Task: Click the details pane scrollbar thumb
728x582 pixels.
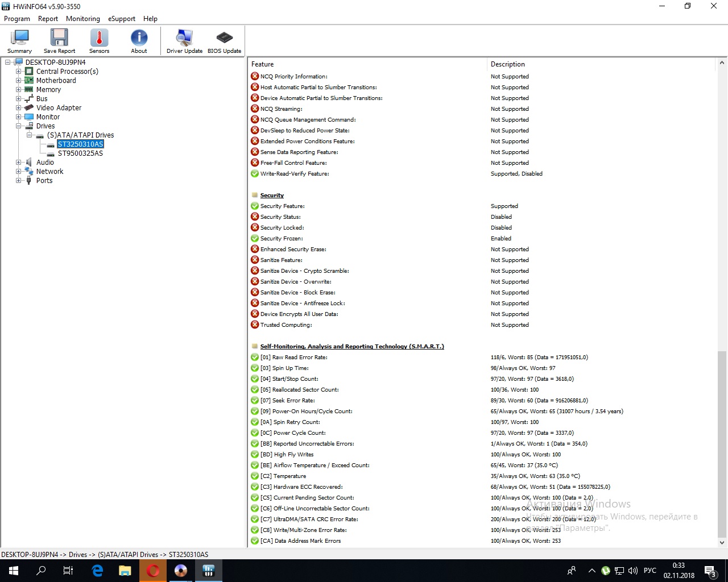Action: tap(722, 444)
